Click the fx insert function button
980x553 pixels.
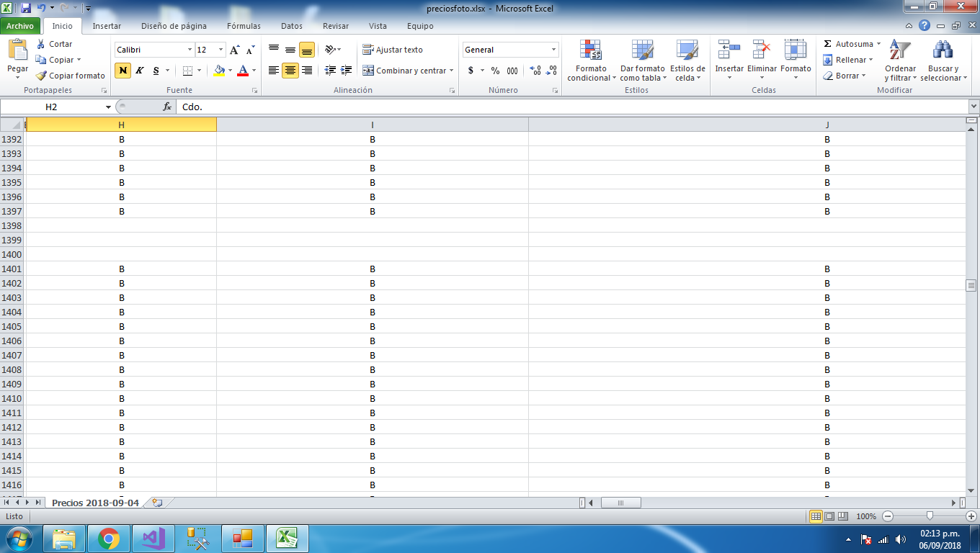(167, 107)
